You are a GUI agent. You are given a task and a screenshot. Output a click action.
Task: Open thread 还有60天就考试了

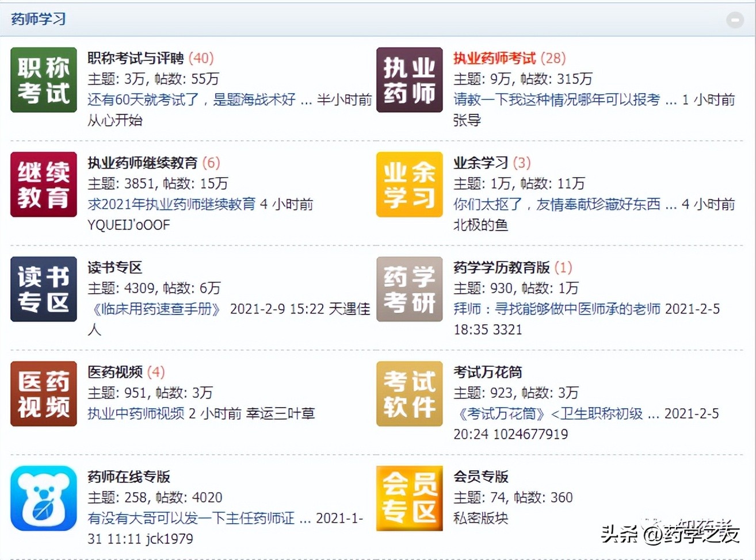tap(190, 99)
